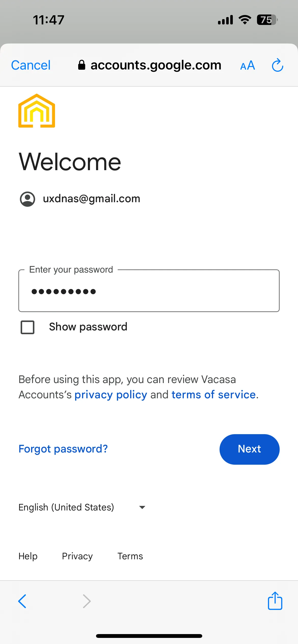Open the Terms footer item
The image size is (298, 644).
[130, 556]
